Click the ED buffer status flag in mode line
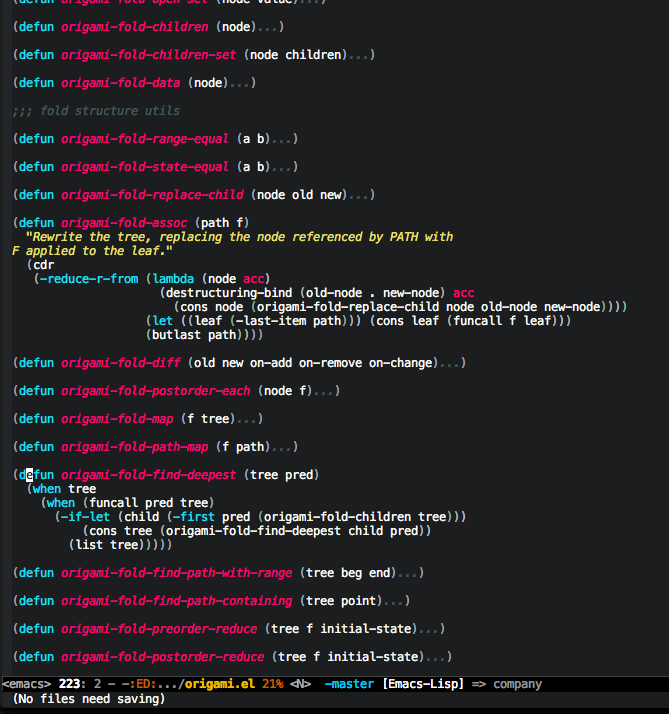The image size is (669, 714). pos(143,684)
